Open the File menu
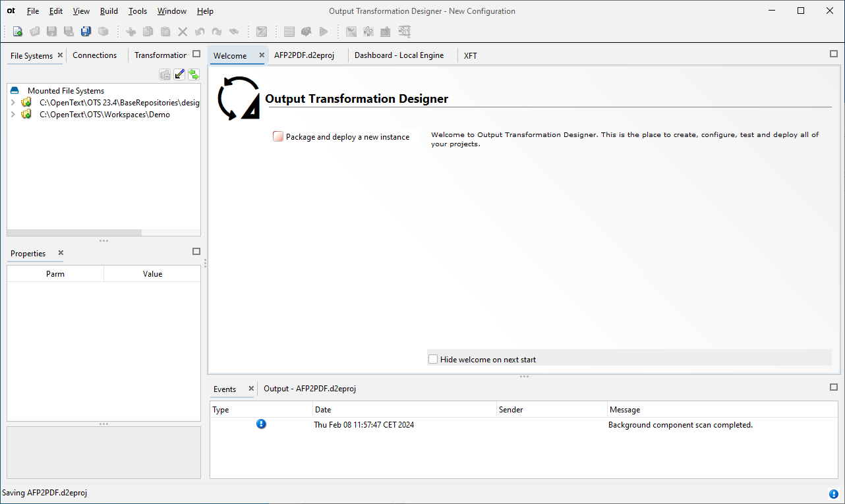The height and width of the screenshot is (504, 845). click(33, 11)
